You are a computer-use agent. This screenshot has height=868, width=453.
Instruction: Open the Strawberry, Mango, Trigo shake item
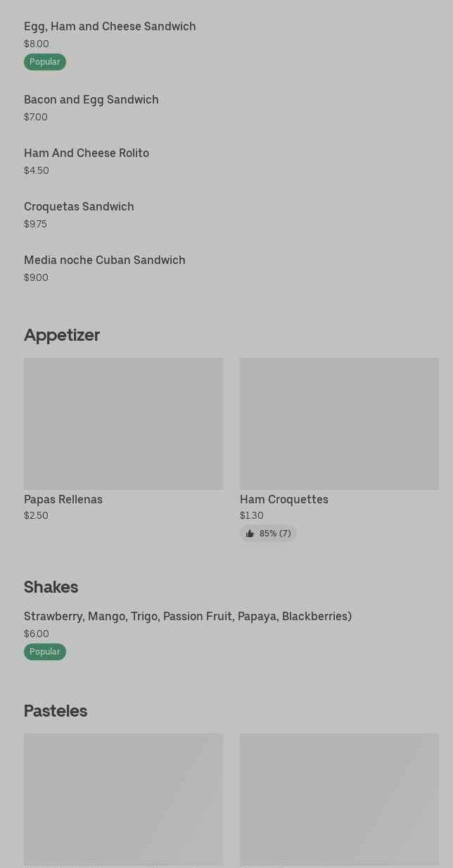188,617
